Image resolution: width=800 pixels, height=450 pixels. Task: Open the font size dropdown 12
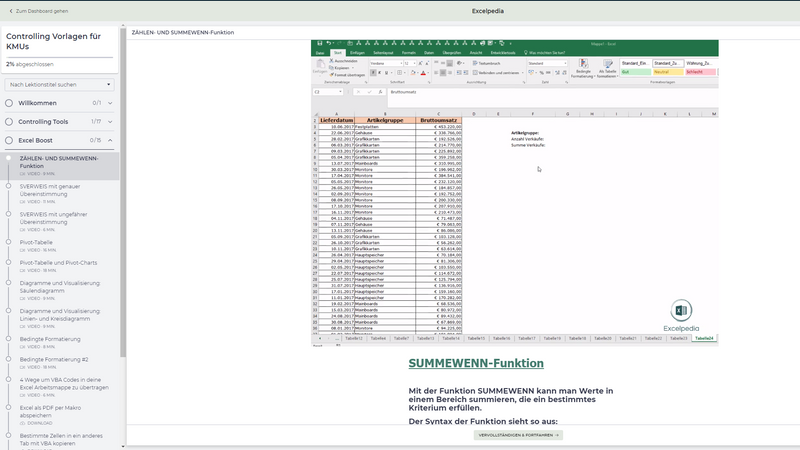click(410, 63)
